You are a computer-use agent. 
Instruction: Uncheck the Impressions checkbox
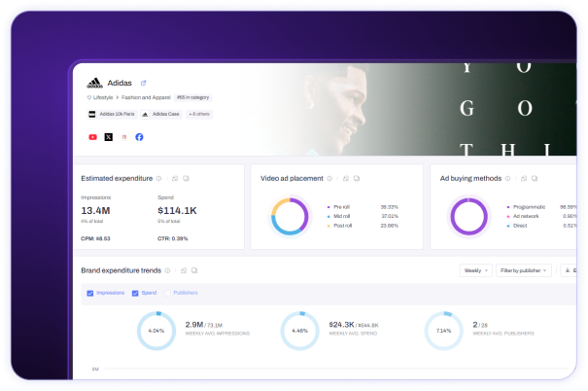[x=90, y=293]
